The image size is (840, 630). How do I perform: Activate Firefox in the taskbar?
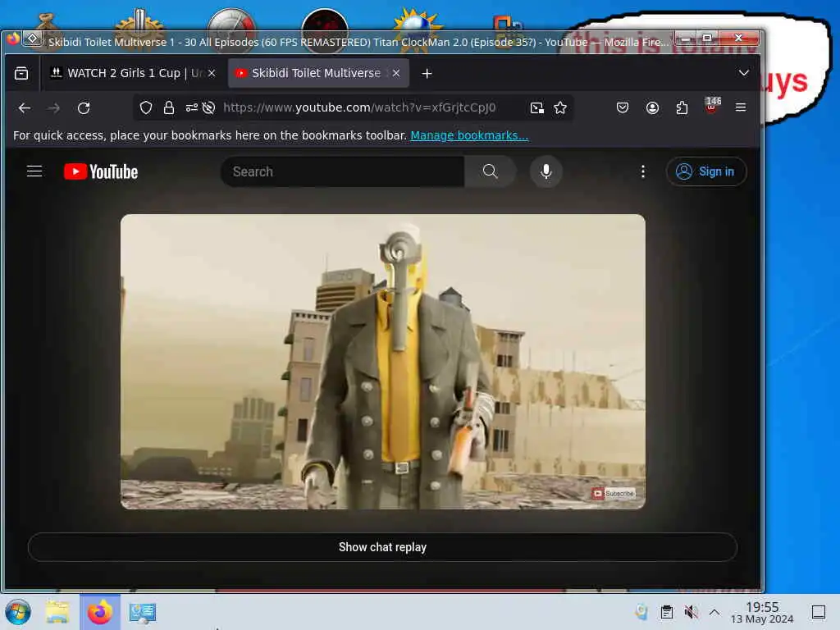tap(100, 612)
